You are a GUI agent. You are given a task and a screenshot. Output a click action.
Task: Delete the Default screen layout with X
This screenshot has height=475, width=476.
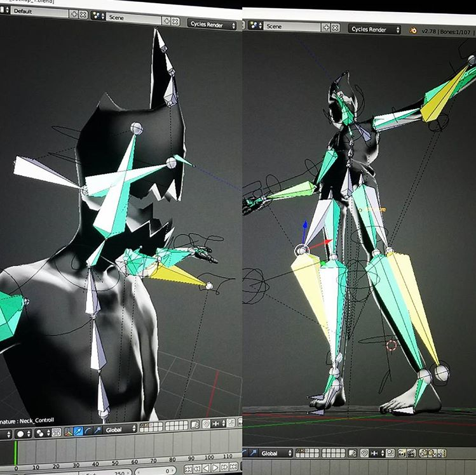[84, 13]
